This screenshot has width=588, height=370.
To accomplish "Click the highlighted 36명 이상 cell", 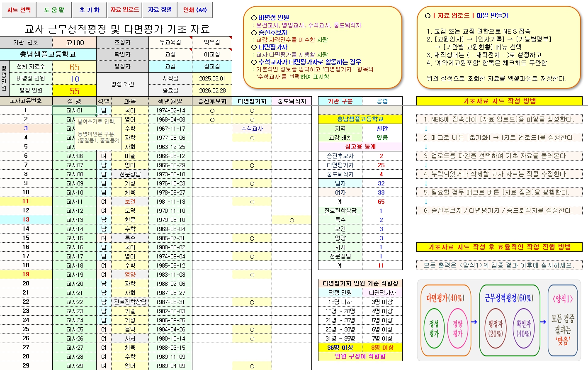I will [340, 348].
